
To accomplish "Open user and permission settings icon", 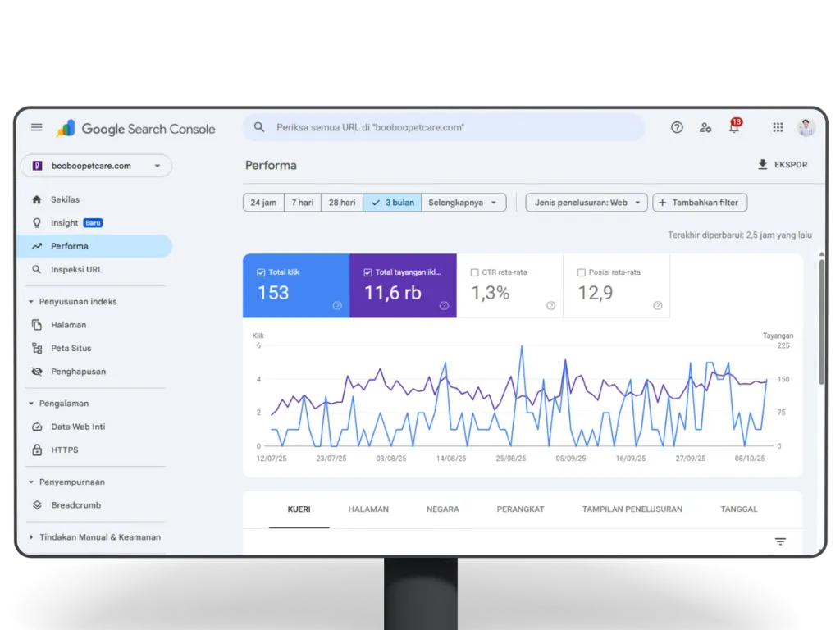I will point(705,127).
